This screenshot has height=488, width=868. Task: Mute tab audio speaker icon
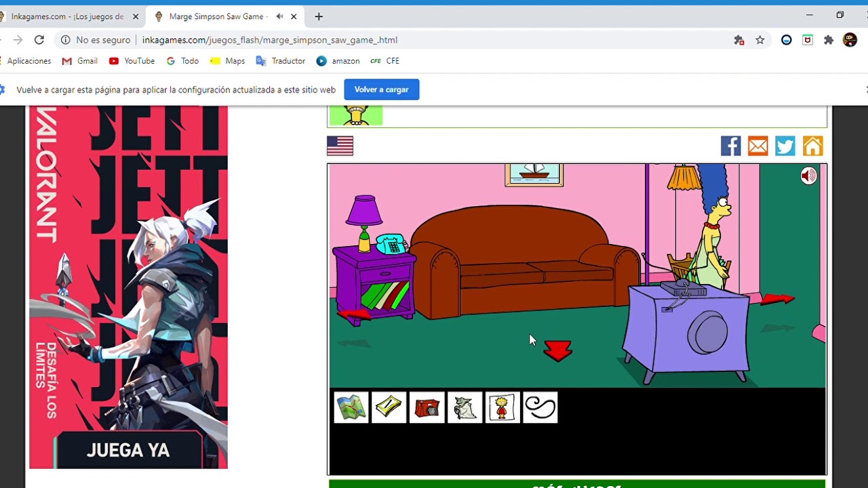(x=279, y=16)
